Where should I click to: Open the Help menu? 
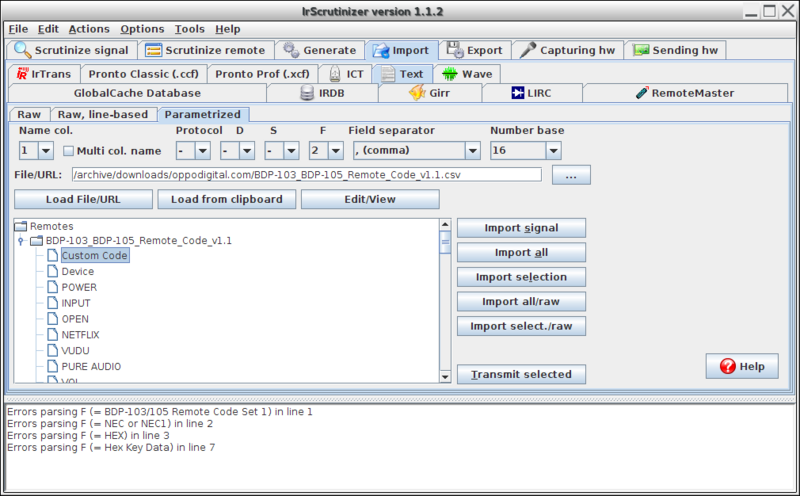[228, 29]
